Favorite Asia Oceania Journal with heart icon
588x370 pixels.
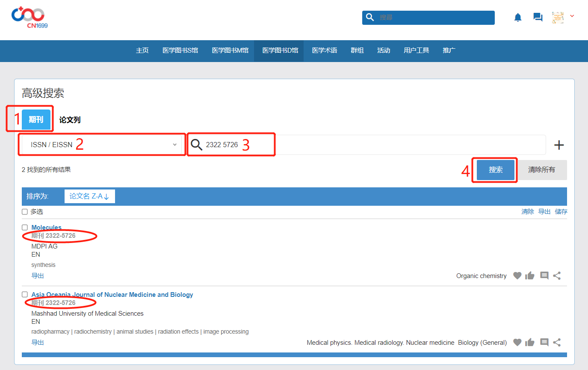(517, 343)
